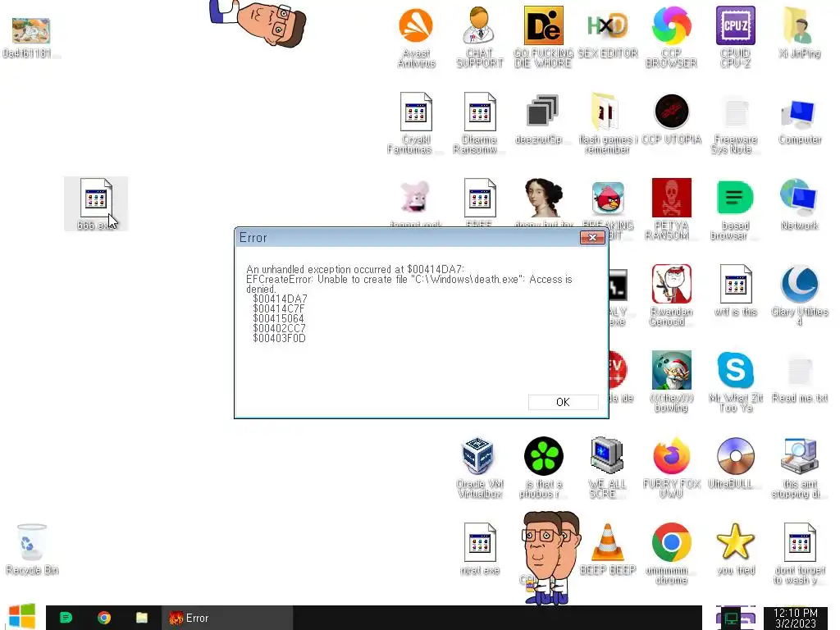The width and height of the screenshot is (840, 630).
Task: Select the 0a4f611181 image thumbnail
Action: coord(30,36)
